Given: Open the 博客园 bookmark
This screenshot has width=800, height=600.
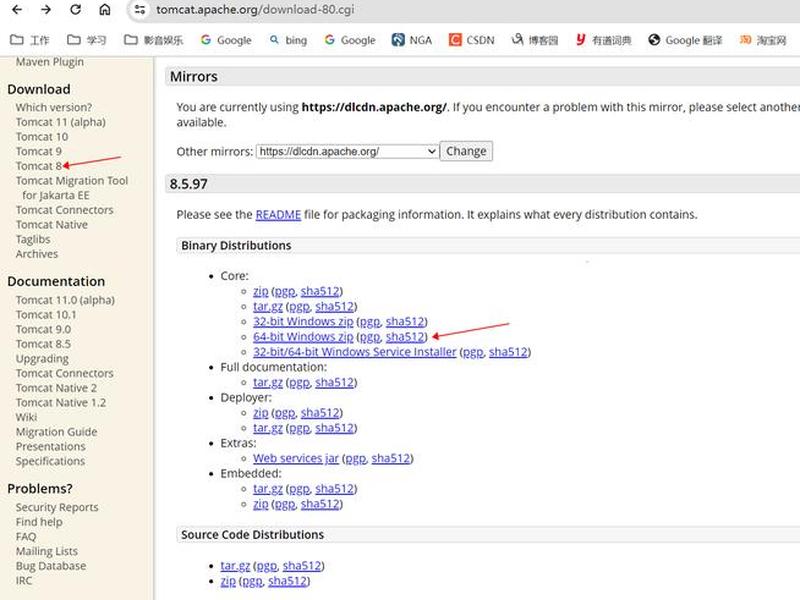Looking at the screenshot, I should 535,40.
